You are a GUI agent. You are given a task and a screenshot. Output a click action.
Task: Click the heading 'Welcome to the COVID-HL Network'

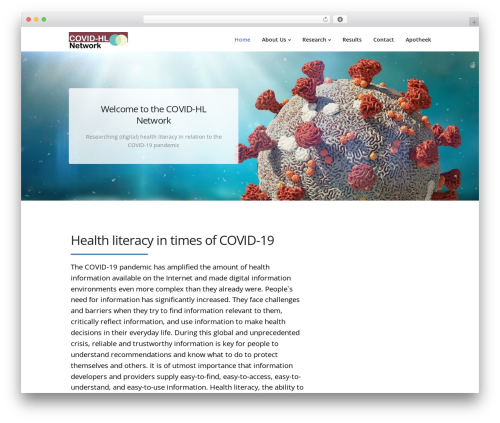(x=154, y=115)
